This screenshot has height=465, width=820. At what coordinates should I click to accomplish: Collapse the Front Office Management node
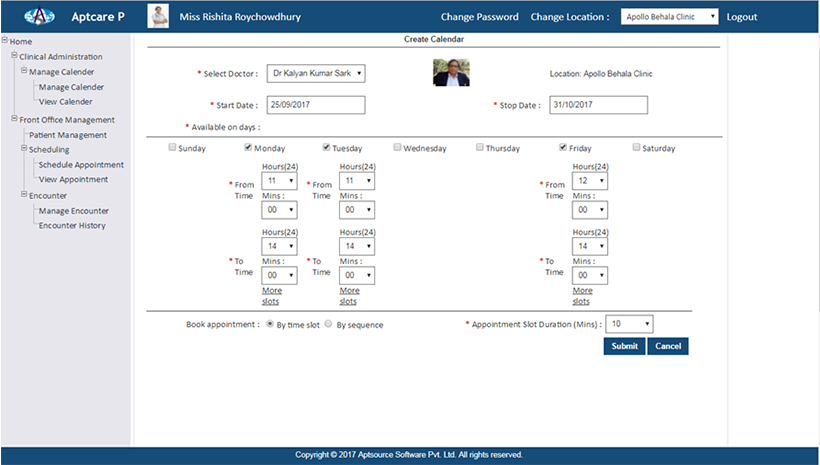click(15, 120)
